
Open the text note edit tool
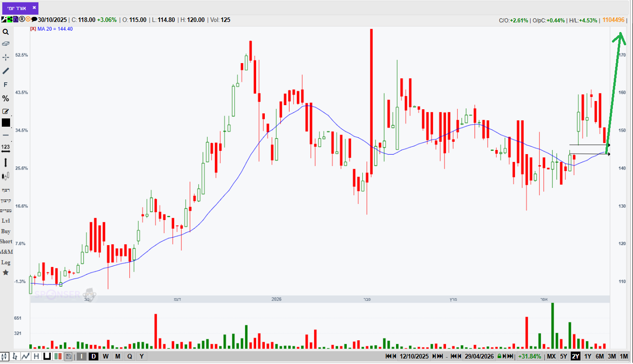coord(6,111)
